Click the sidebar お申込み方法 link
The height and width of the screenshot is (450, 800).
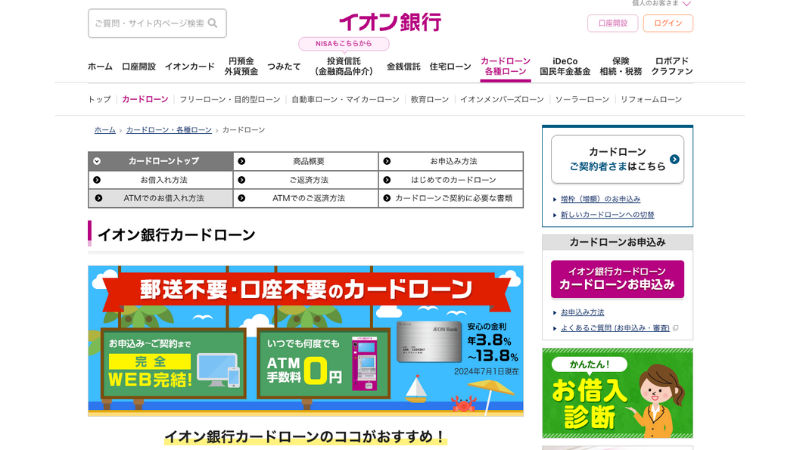(x=582, y=312)
